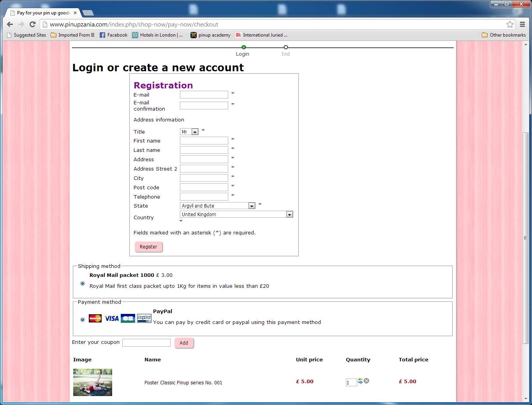Click the Login checkout step marker
The height and width of the screenshot is (405, 532).
click(x=244, y=48)
